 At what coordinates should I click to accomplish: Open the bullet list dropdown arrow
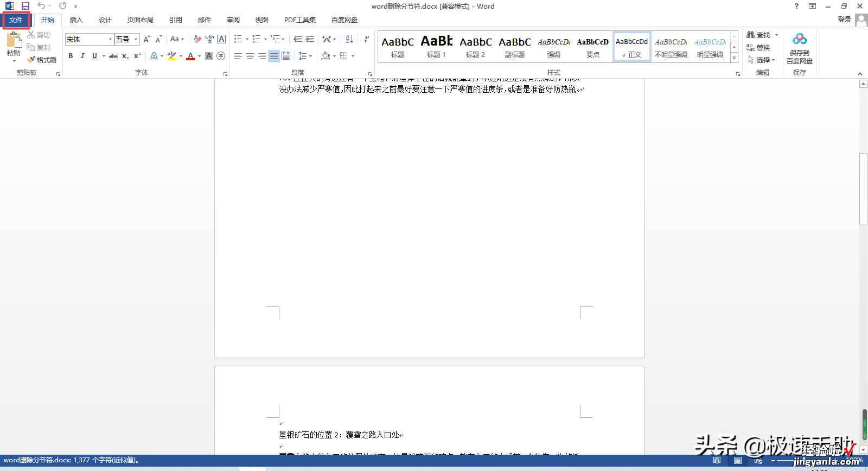click(x=247, y=39)
